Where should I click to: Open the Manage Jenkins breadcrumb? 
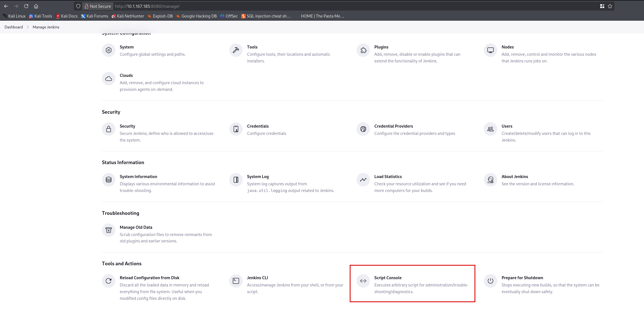(x=46, y=27)
